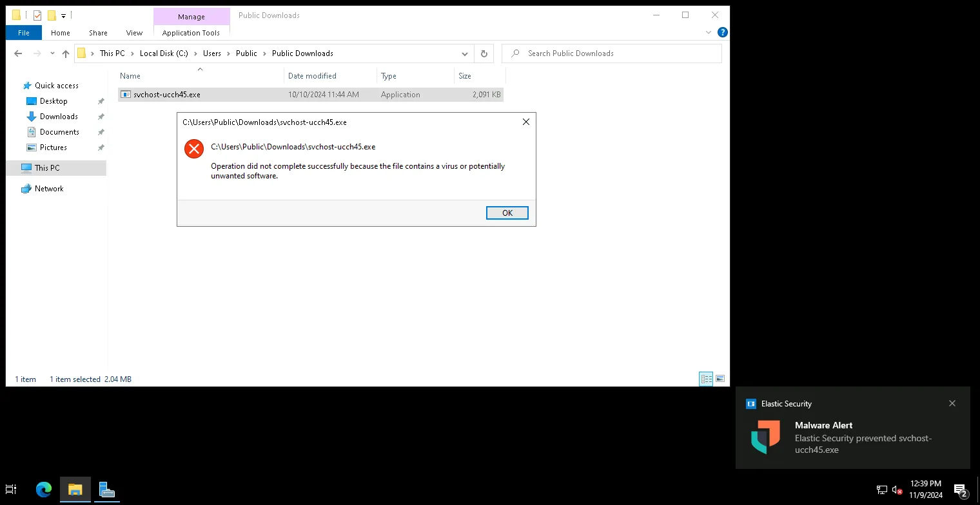The image size is (980, 505).
Task: Click the Up directory arrow
Action: click(65, 54)
